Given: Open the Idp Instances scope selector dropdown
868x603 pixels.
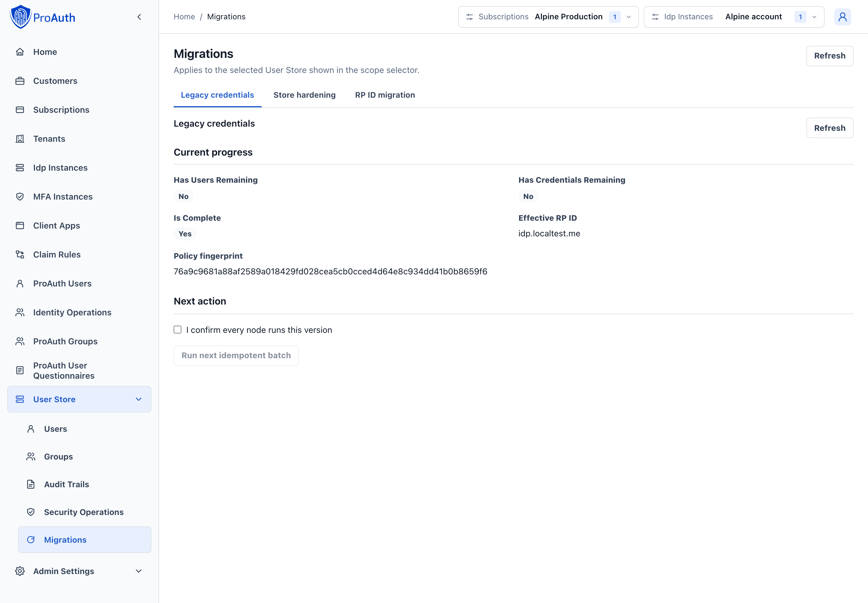Looking at the screenshot, I should pos(734,17).
